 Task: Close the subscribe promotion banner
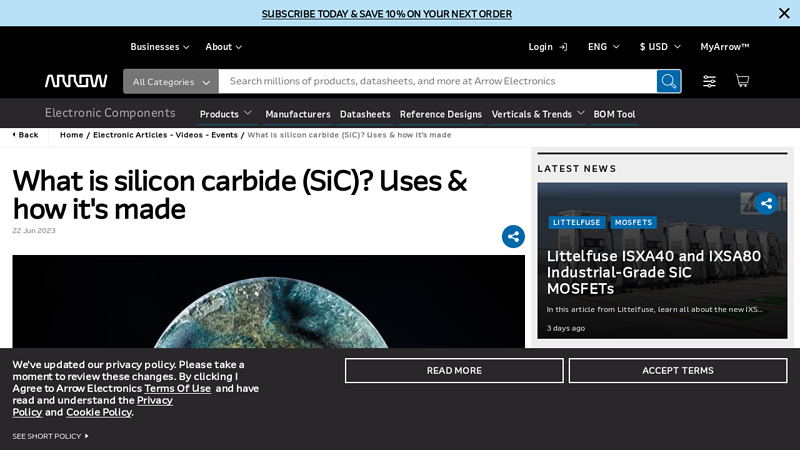tap(784, 13)
